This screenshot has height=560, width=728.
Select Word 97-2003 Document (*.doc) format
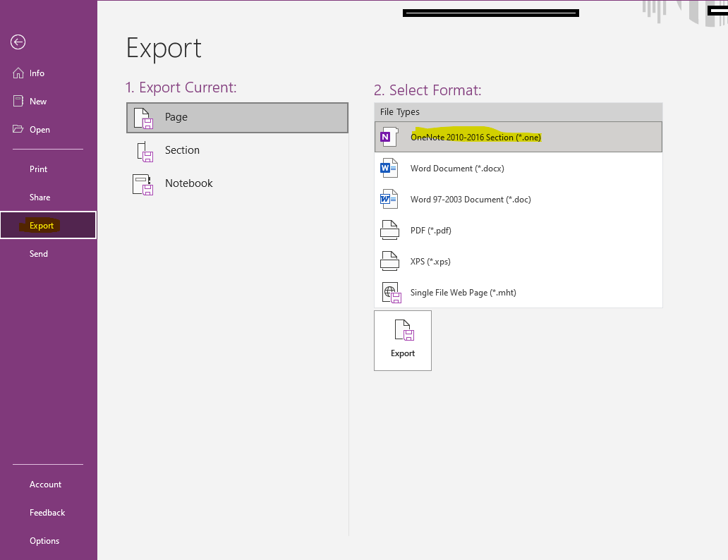point(518,199)
